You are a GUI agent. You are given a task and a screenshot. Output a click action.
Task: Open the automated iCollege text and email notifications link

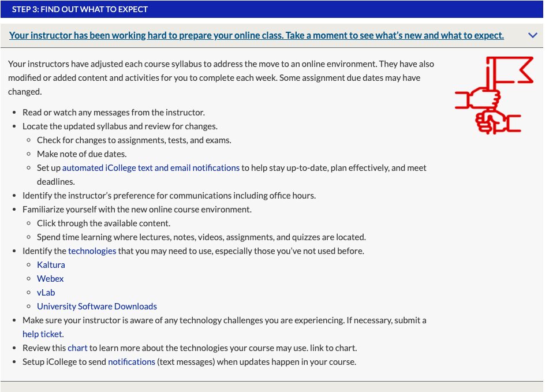[151, 168]
